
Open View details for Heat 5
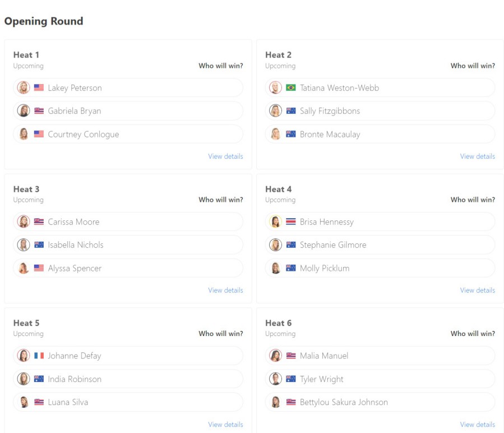[x=225, y=425]
